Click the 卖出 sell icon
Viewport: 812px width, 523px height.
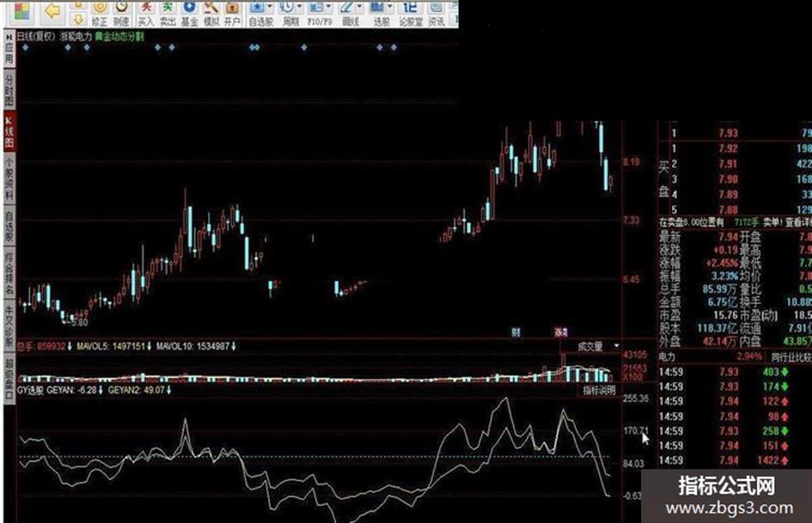(x=168, y=14)
